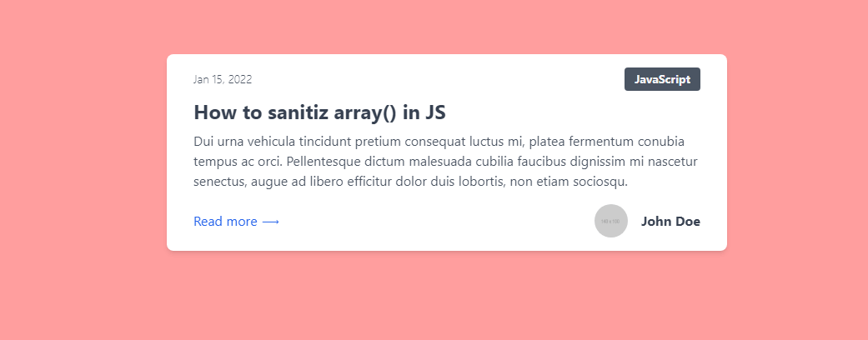
Task: Click the date Jan 15, 2022
Action: (223, 80)
